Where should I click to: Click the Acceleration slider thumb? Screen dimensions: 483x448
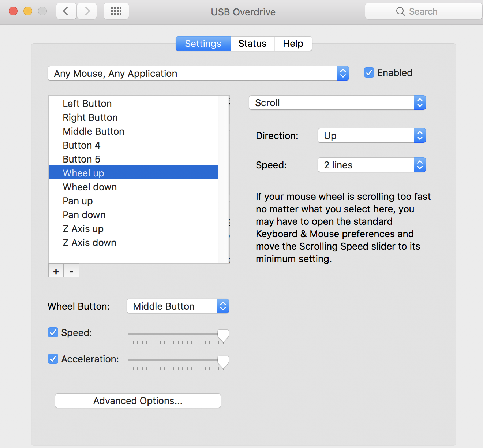point(223,362)
